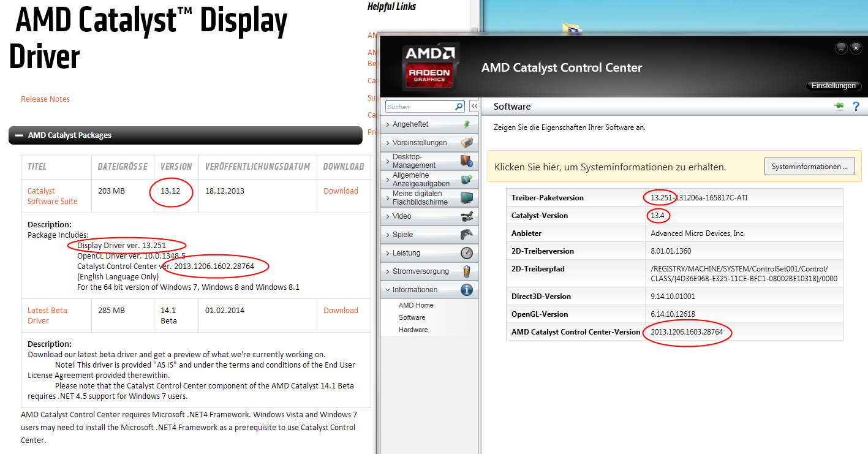Click the OpenGL-Version value 6.14.10.12618
Viewport: 868px width, 454px height.
673,314
